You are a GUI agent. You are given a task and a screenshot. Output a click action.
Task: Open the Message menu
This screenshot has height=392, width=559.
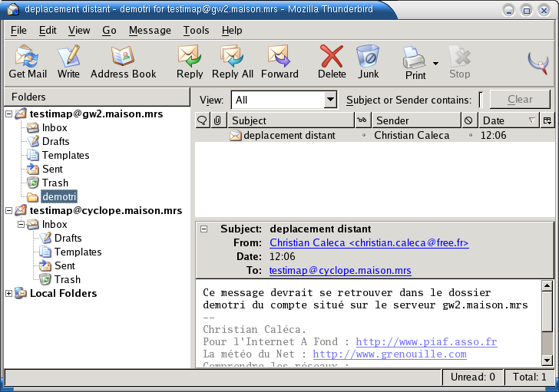(150, 31)
